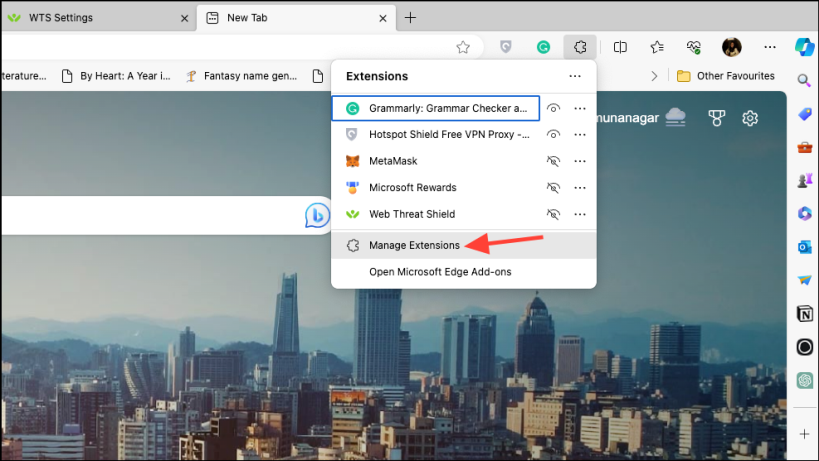Open sidebar Drop paper plane icon

click(x=804, y=280)
